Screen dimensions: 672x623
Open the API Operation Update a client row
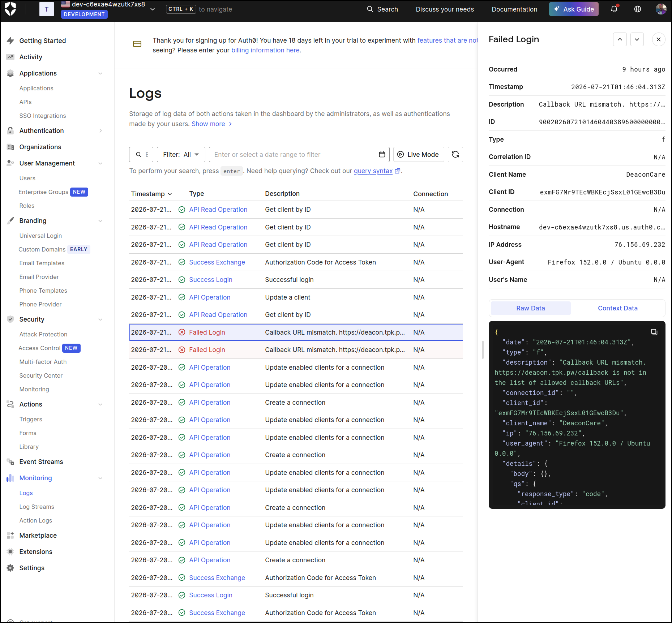coord(296,297)
